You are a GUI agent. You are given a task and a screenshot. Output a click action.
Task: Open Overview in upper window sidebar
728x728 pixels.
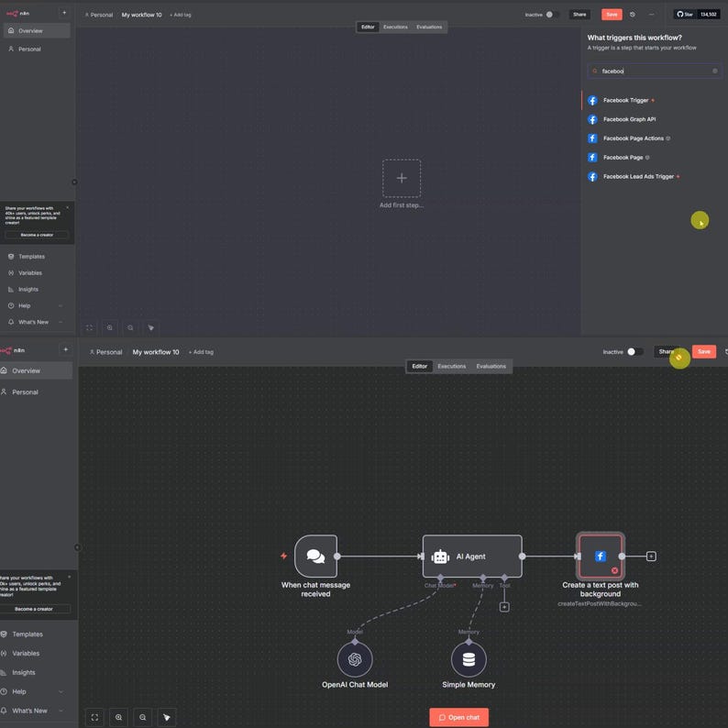tap(37, 30)
